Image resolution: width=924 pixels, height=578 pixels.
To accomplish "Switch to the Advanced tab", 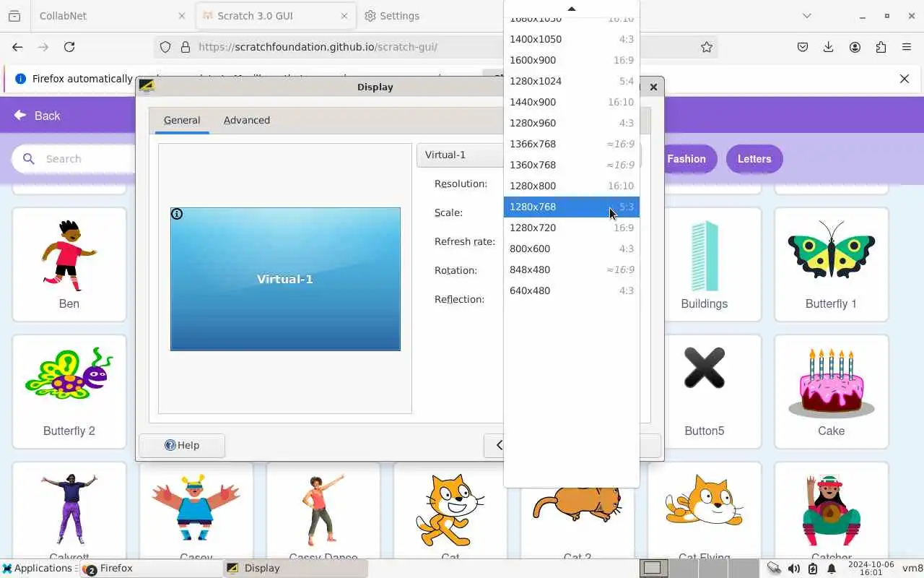I will click(247, 121).
